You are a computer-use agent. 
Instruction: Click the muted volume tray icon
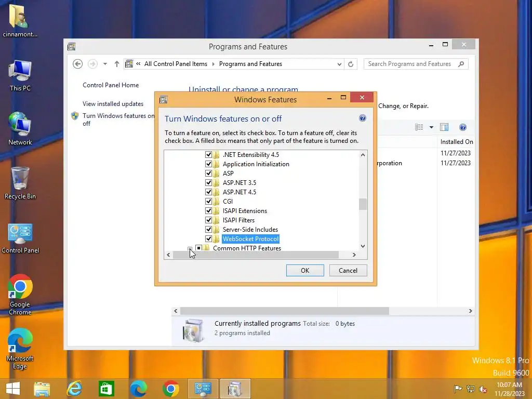[483, 389]
